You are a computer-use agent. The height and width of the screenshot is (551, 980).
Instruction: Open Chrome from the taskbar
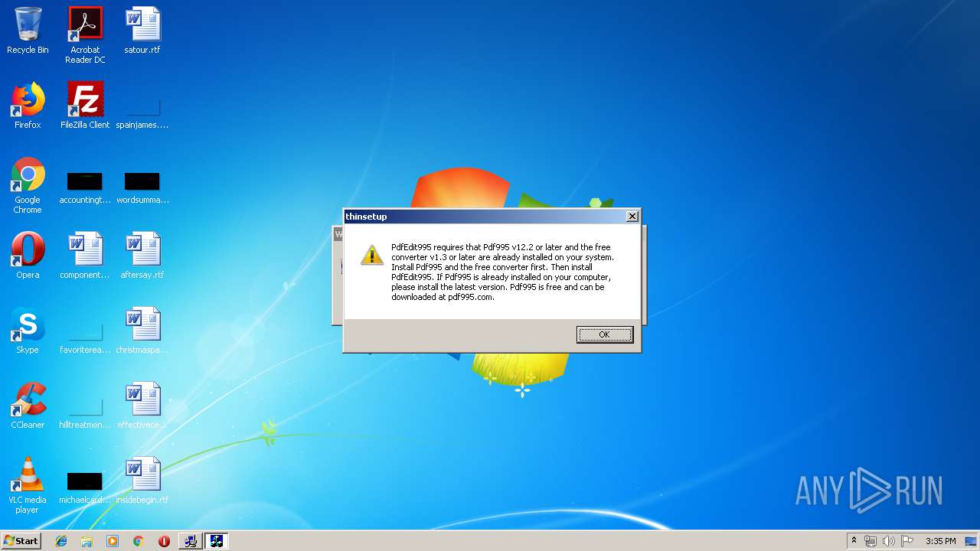coord(138,541)
